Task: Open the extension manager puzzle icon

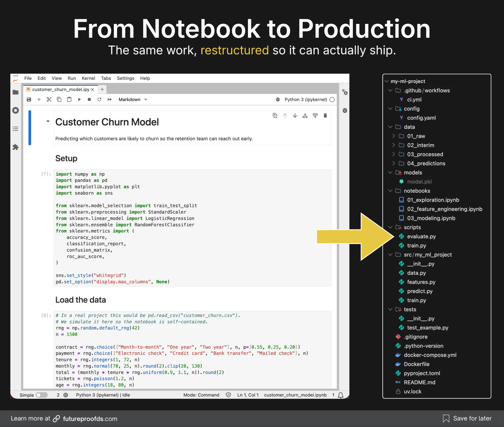Action: tap(15, 147)
